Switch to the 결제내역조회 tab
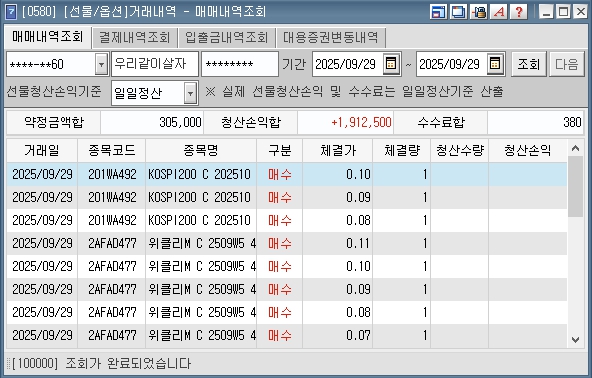 pyautogui.click(x=135, y=37)
